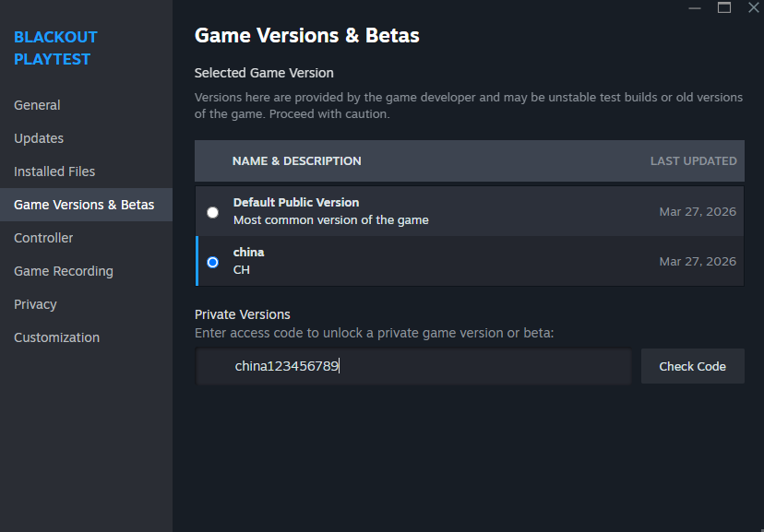
Task: Click the NAME & DESCRIPTION column header
Action: 296,160
